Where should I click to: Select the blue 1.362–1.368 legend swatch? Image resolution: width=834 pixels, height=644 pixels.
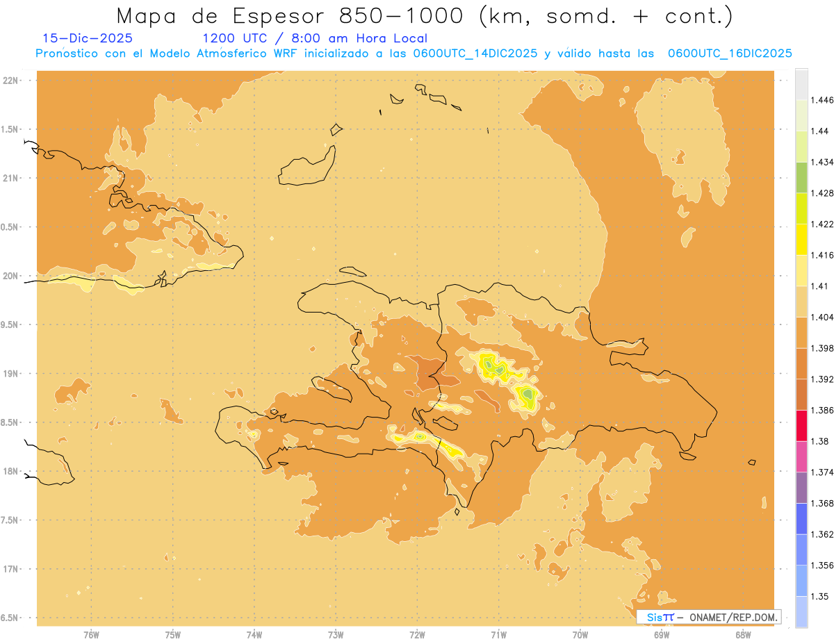(801, 518)
